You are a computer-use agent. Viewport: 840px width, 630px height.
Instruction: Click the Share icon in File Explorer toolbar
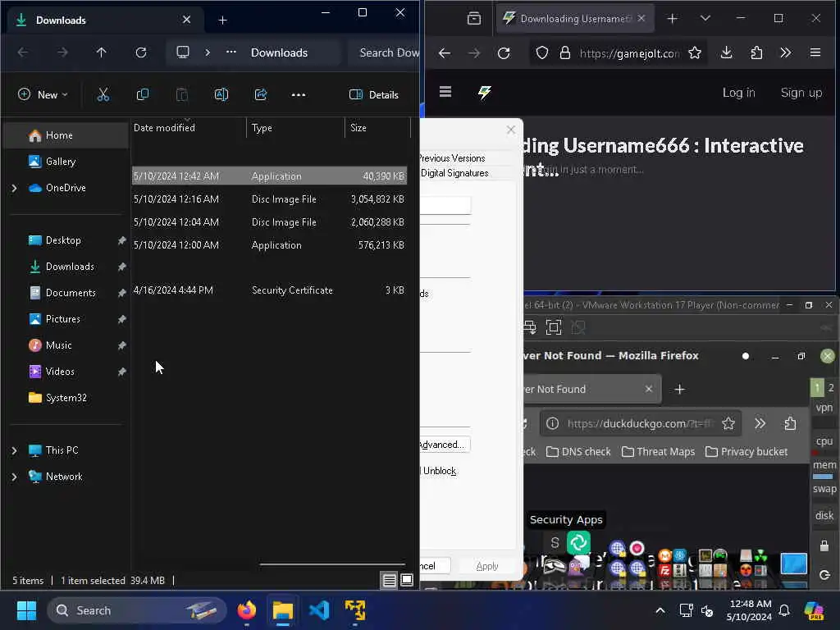(x=261, y=95)
